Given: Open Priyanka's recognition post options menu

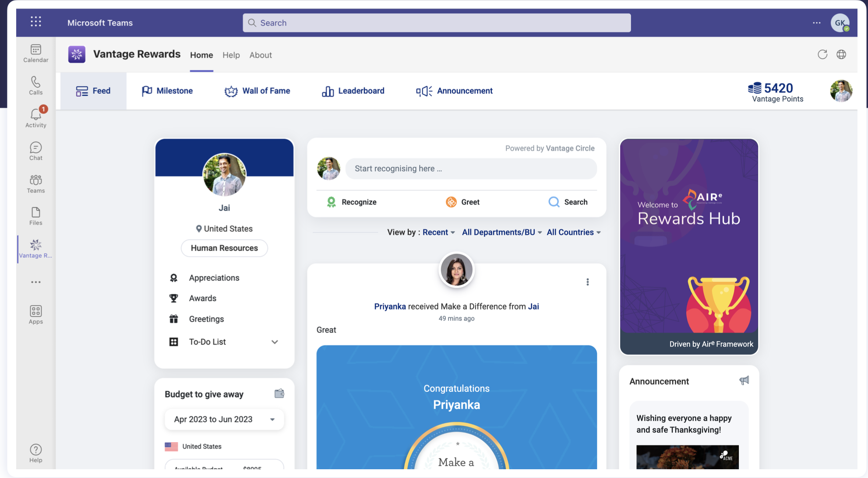Looking at the screenshot, I should 588,282.
